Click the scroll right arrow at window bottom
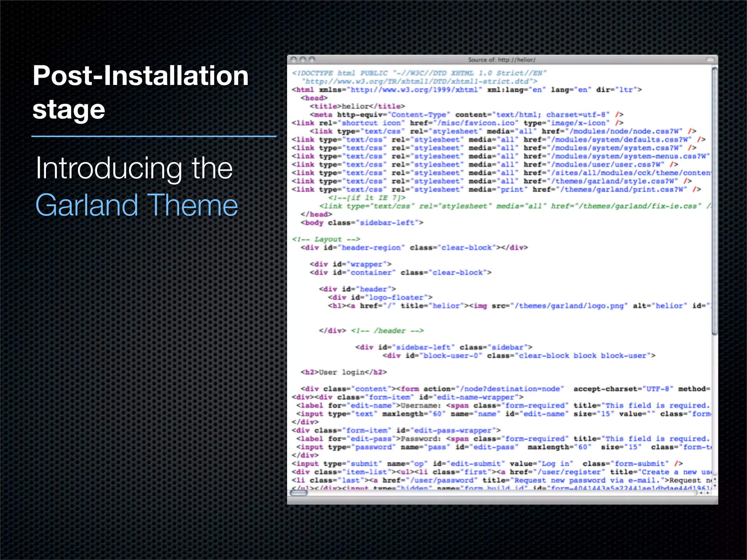Screen dimensions: 747x560 point(708,493)
